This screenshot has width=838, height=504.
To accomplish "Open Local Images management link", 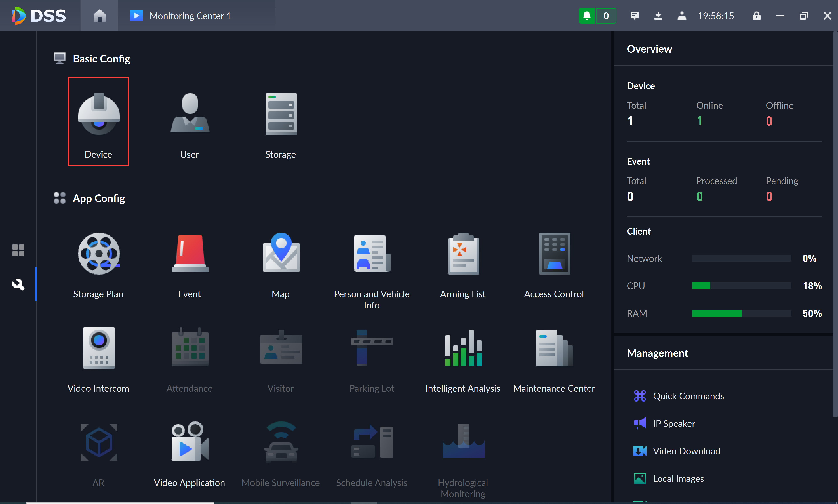I will tap(669, 478).
